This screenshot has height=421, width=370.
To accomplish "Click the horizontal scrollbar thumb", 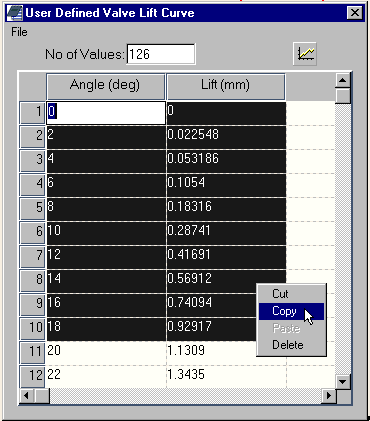I will pyautogui.click(x=42, y=396).
